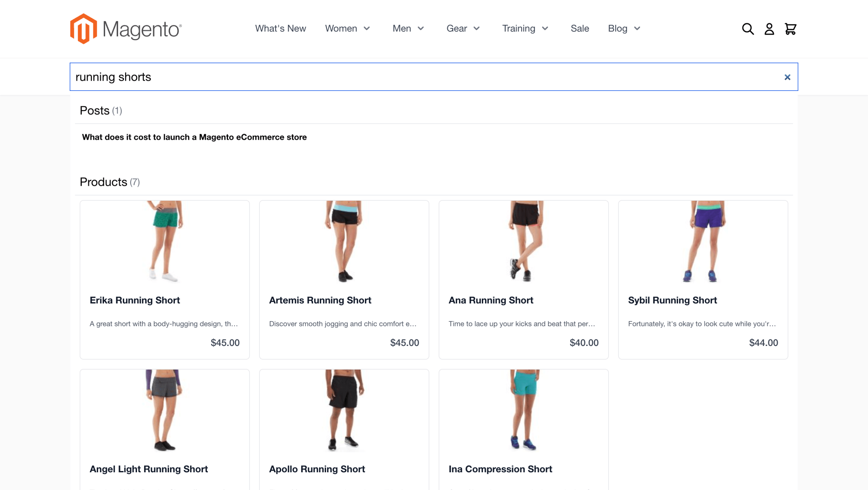Open the Blog menu link
868x490 pixels.
618,28
